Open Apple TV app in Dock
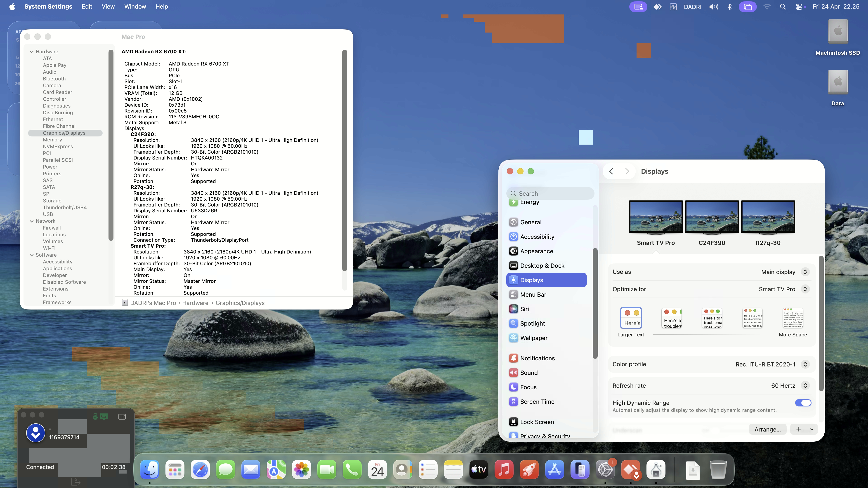Screen dimensions: 868x488 (x=479, y=469)
